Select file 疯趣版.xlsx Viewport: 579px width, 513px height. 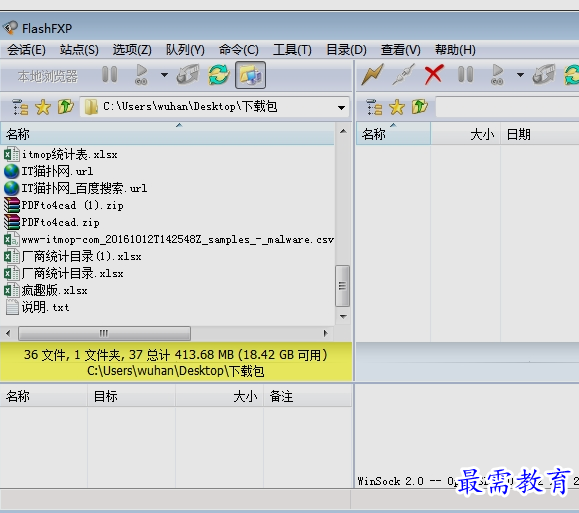click(46, 290)
